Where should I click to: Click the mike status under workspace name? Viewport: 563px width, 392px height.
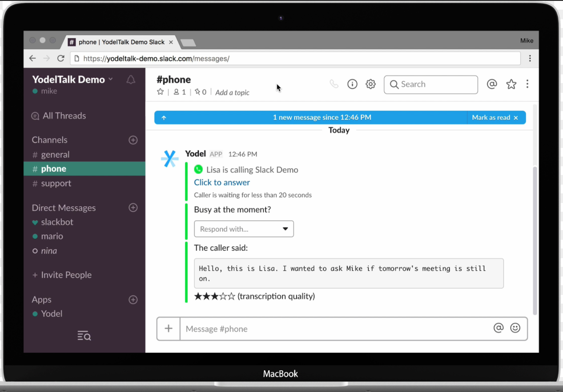click(45, 91)
